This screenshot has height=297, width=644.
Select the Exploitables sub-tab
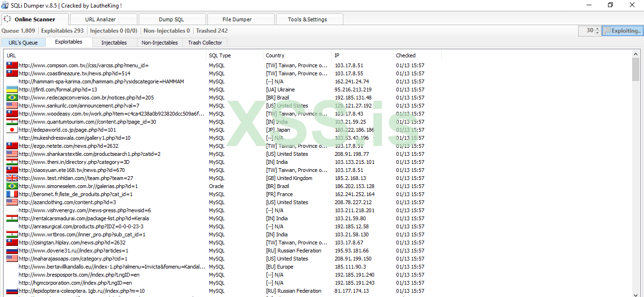pyautogui.click(x=69, y=42)
